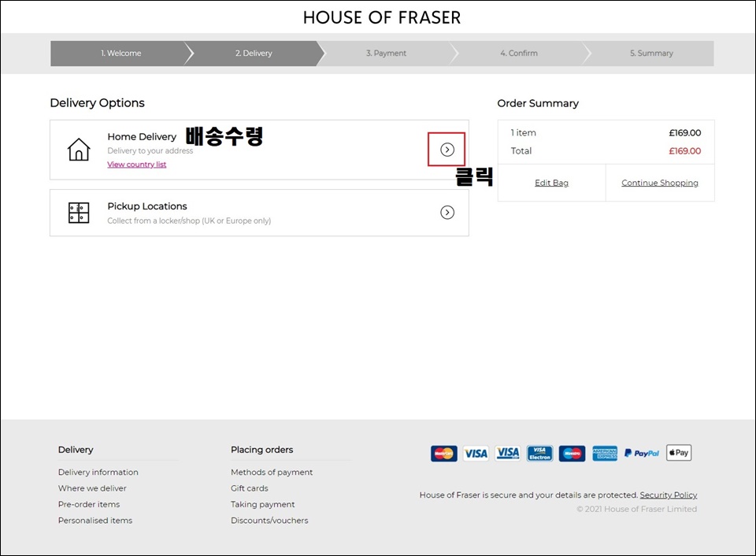Click the 'Collect from a locker/shop' description
The width and height of the screenshot is (756, 556).
[190, 221]
